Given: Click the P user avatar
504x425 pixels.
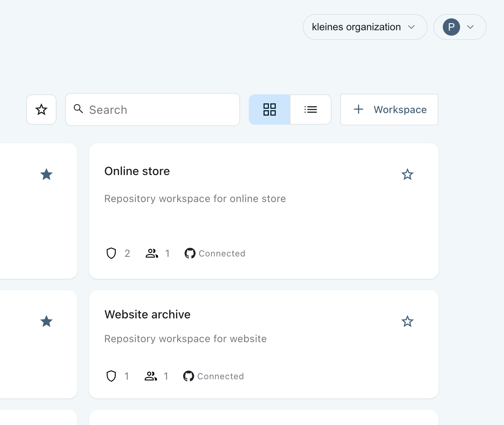Looking at the screenshot, I should 451,27.
